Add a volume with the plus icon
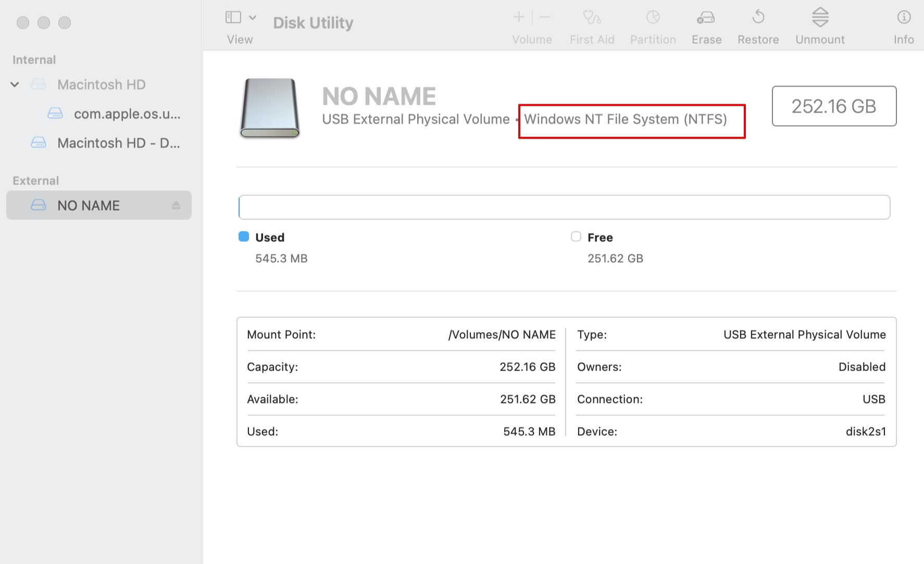 tap(519, 17)
